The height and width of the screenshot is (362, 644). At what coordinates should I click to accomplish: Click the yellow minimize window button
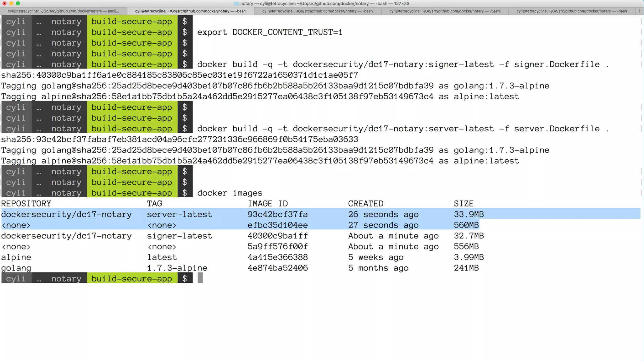pos(11,3)
